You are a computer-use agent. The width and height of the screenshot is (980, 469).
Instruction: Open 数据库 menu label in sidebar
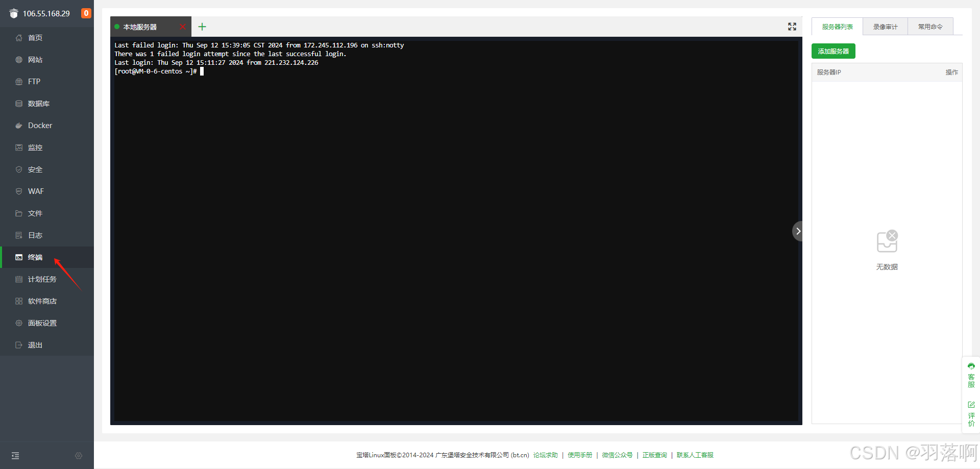click(x=39, y=104)
